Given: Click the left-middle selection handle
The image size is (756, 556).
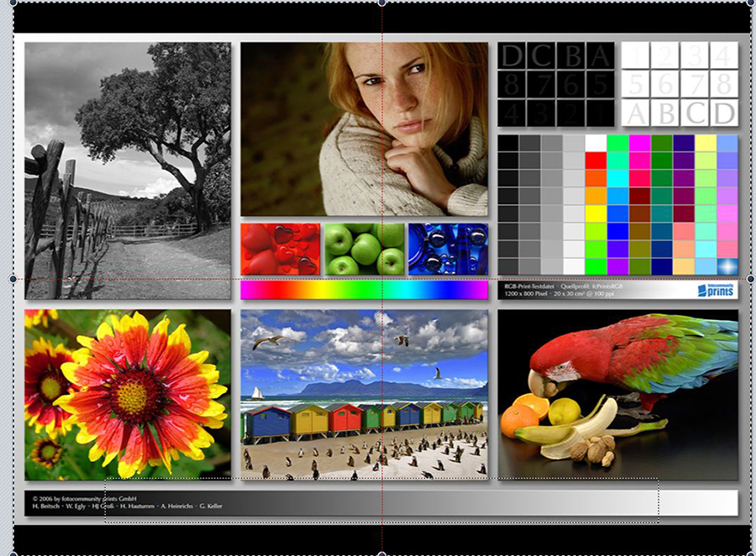Looking at the screenshot, I should [13, 279].
